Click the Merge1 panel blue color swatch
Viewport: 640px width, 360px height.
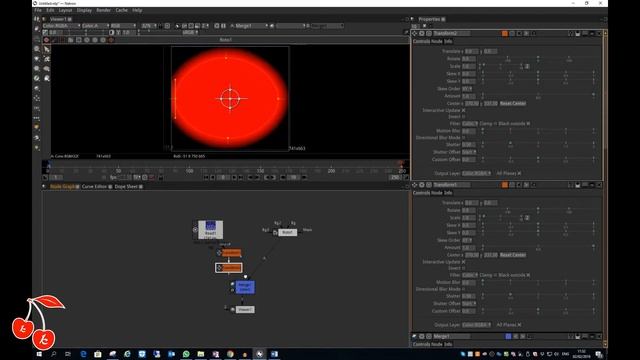click(x=508, y=336)
